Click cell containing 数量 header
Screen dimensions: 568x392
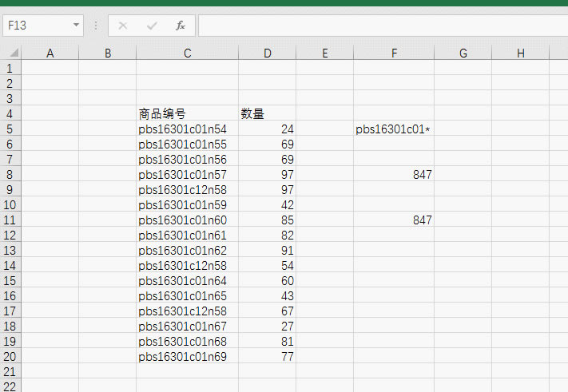[268, 114]
